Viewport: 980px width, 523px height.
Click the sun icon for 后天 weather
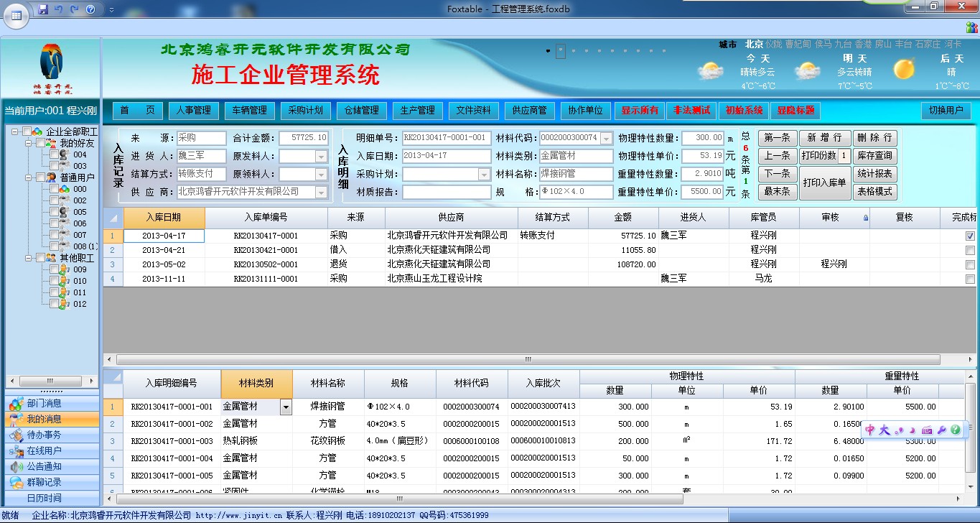904,69
